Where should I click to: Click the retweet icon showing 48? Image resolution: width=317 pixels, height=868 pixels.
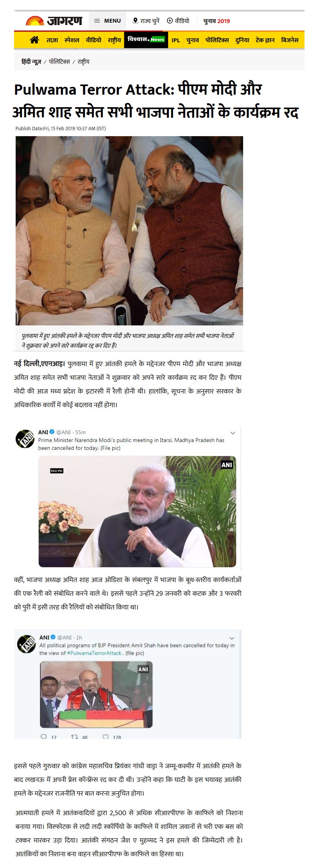[x=74, y=737]
